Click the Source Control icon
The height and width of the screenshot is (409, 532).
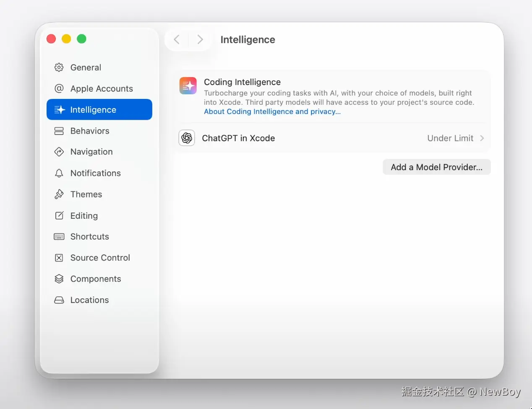59,258
